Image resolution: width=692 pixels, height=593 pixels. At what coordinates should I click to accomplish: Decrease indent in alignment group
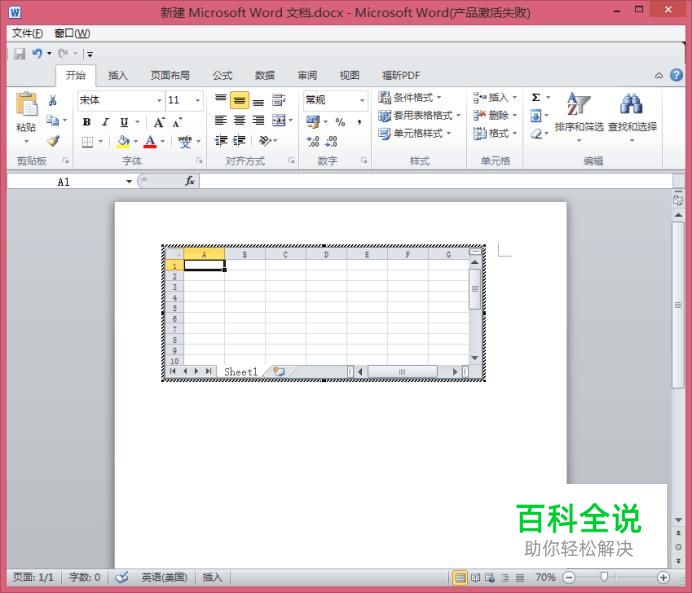click(x=221, y=140)
